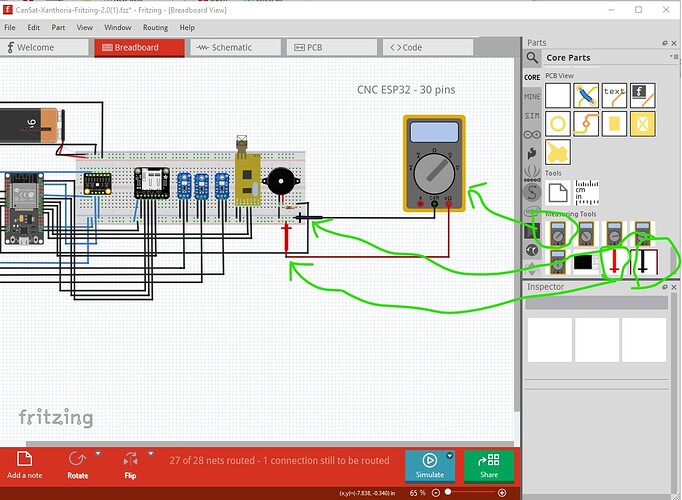Open the Help menu
This screenshot has width=682, height=500.
pyautogui.click(x=187, y=27)
